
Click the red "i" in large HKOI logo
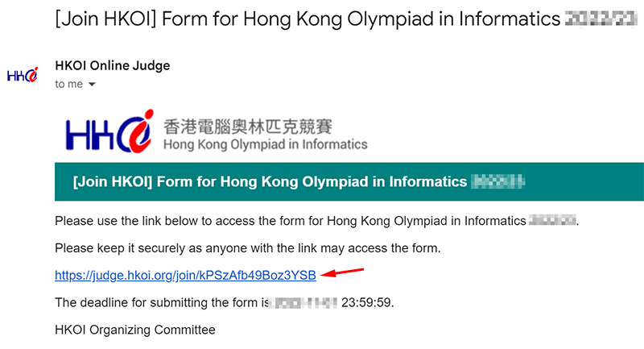click(x=140, y=131)
